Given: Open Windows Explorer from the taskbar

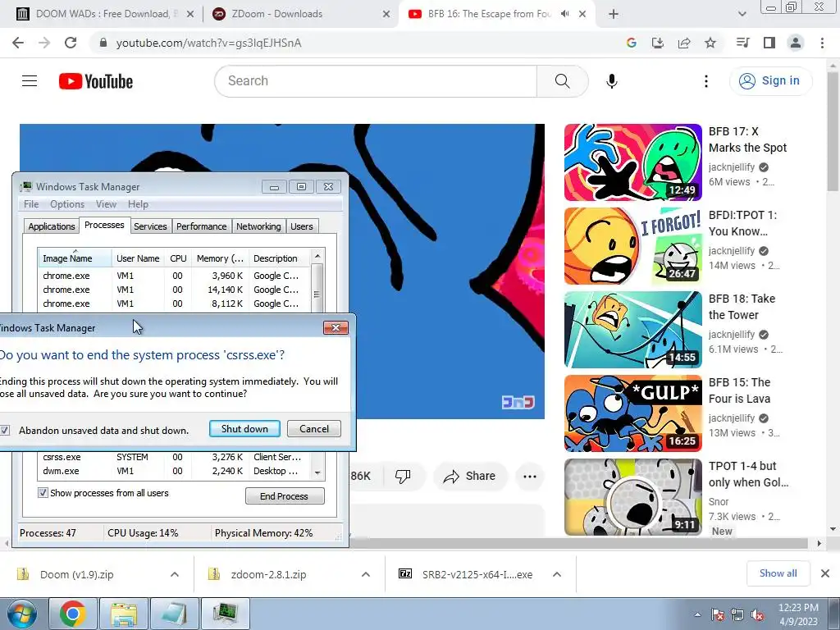Looking at the screenshot, I should point(124,614).
